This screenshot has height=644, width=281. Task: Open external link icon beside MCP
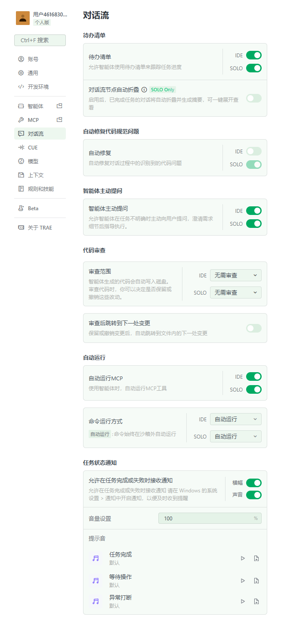pos(59,120)
